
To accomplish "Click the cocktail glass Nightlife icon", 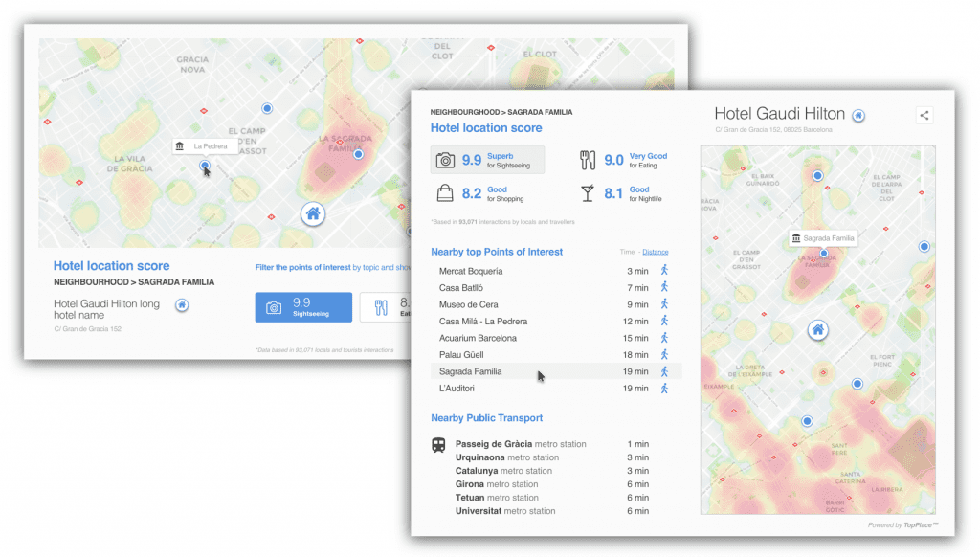I will click(586, 193).
